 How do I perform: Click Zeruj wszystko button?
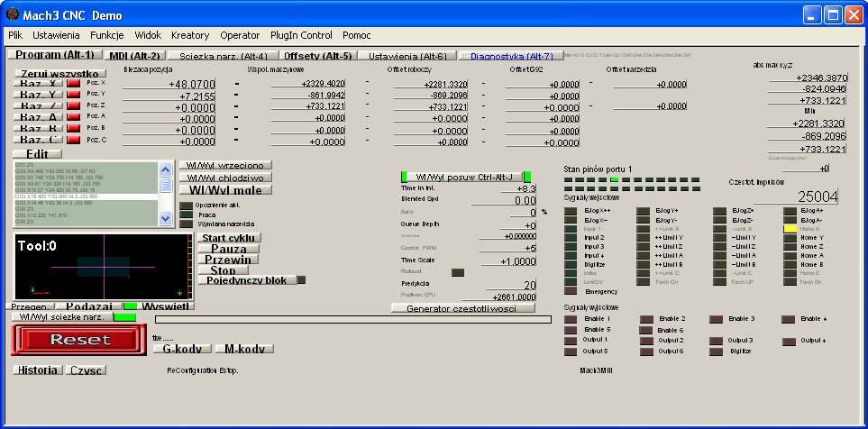point(59,73)
